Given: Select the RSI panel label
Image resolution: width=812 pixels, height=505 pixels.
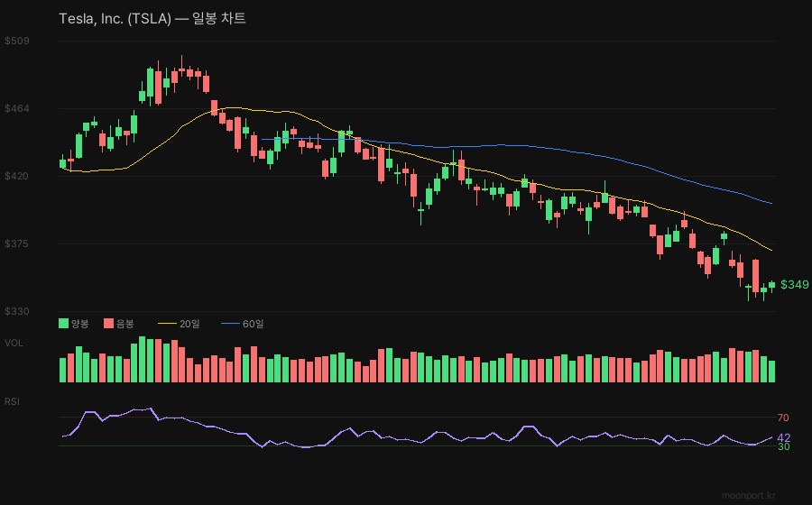Looking at the screenshot, I should coord(13,400).
